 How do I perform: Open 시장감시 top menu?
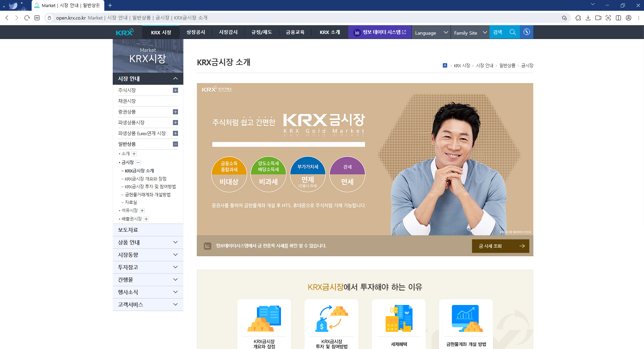pyautogui.click(x=228, y=32)
